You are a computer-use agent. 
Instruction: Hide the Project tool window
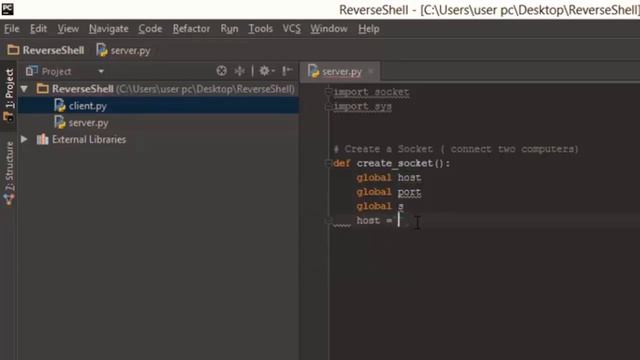[x=287, y=71]
